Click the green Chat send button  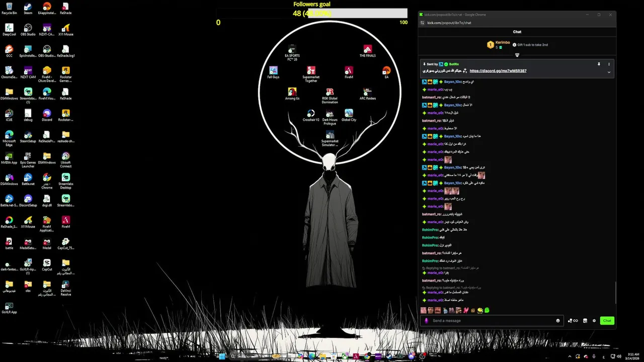607,321
